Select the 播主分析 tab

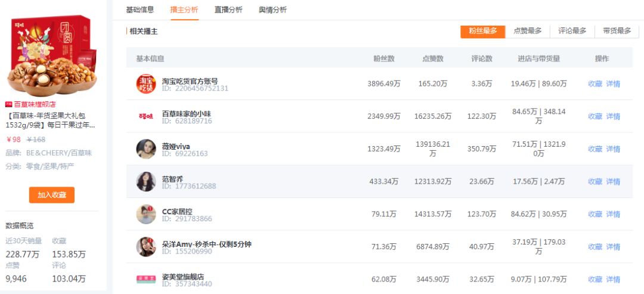tap(184, 10)
